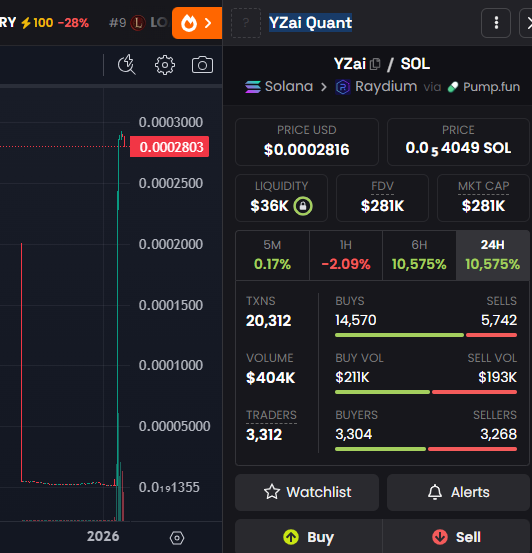Click the chart timezone hexagon settings icon
The height and width of the screenshot is (553, 532).
177,538
